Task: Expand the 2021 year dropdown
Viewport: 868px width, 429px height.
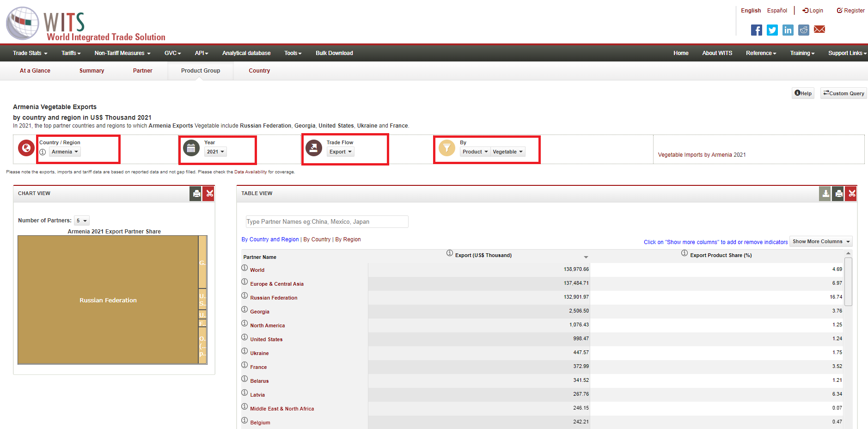Action: click(x=215, y=152)
